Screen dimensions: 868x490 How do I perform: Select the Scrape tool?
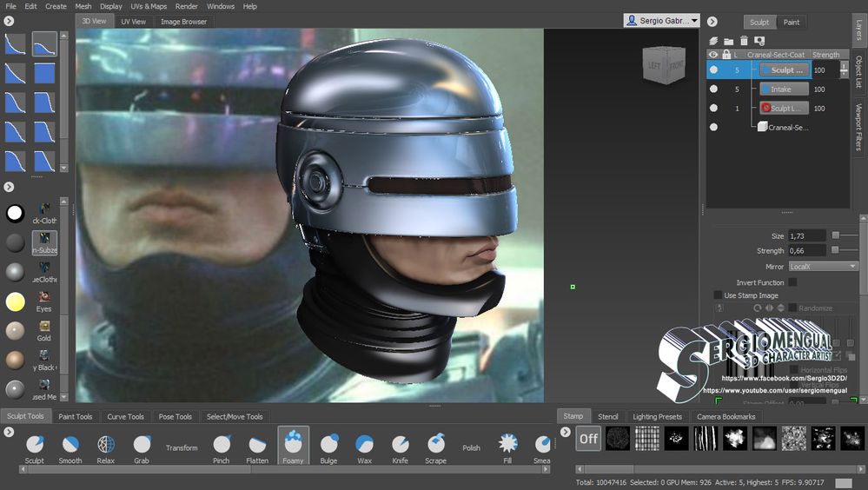(435, 448)
